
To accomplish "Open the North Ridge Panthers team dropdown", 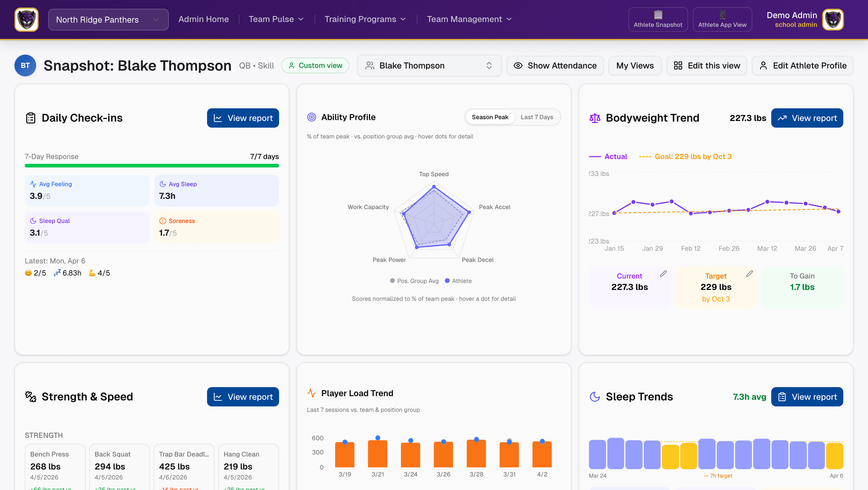I will click(x=108, y=20).
